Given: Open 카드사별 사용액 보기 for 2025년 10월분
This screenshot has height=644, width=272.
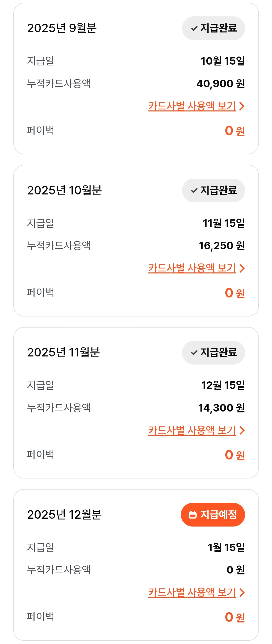Looking at the screenshot, I should pos(192,268).
